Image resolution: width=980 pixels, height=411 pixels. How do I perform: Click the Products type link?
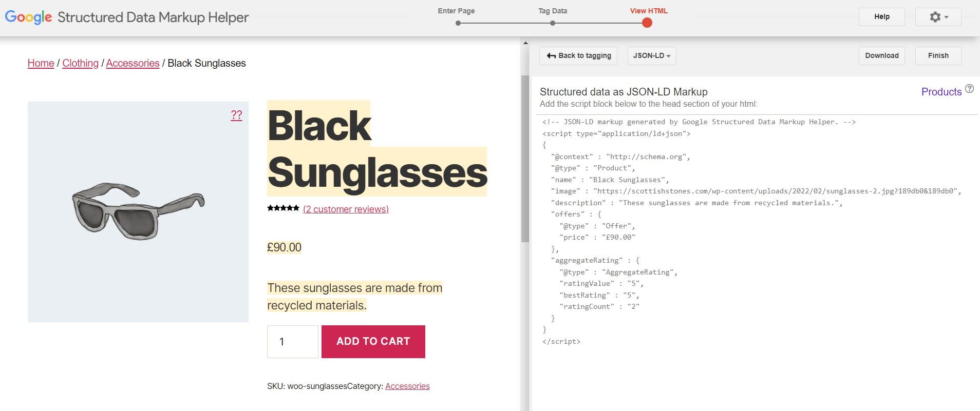pos(941,92)
